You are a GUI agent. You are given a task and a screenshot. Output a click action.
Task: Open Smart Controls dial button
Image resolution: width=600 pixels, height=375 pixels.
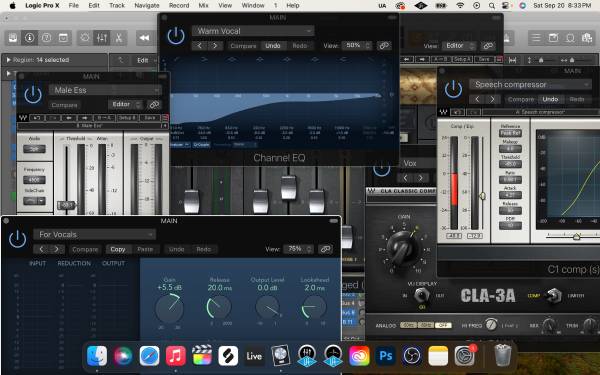tap(85, 38)
